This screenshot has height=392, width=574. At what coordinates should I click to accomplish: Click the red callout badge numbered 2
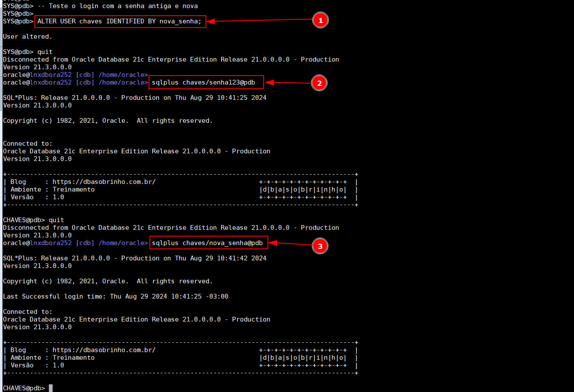(318, 83)
